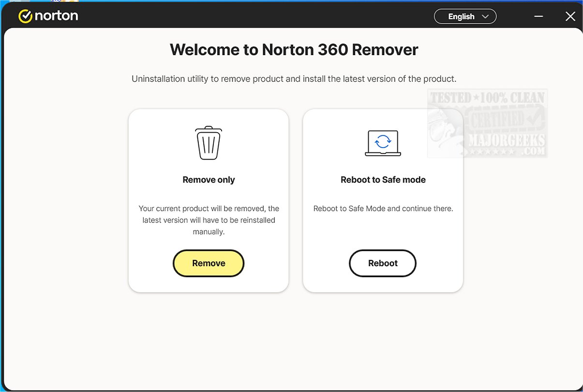Image resolution: width=583 pixels, height=392 pixels.
Task: Click the Norton checkmark logo icon
Action: [x=25, y=16]
